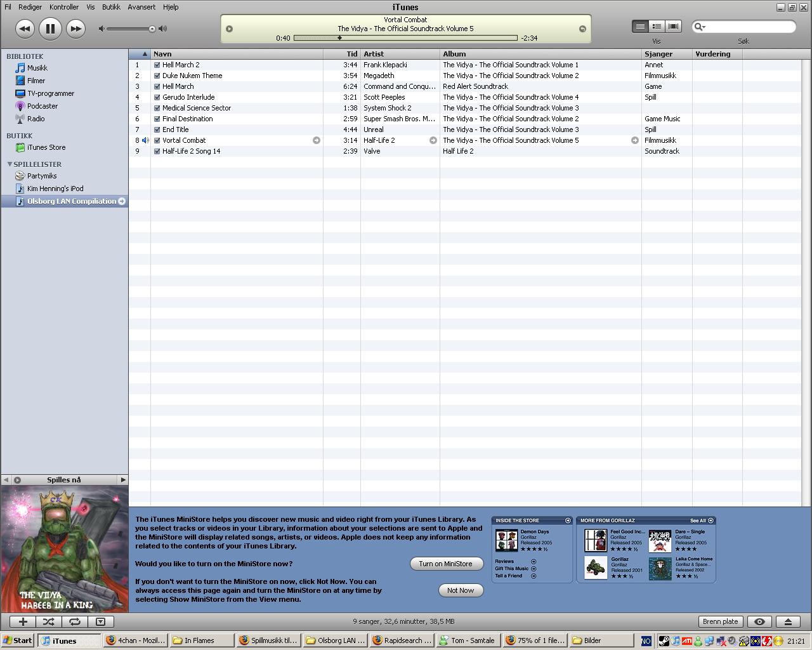The image size is (812, 650).
Task: Click store arrow next to Half-Life 2 artist
Action: 433,140
